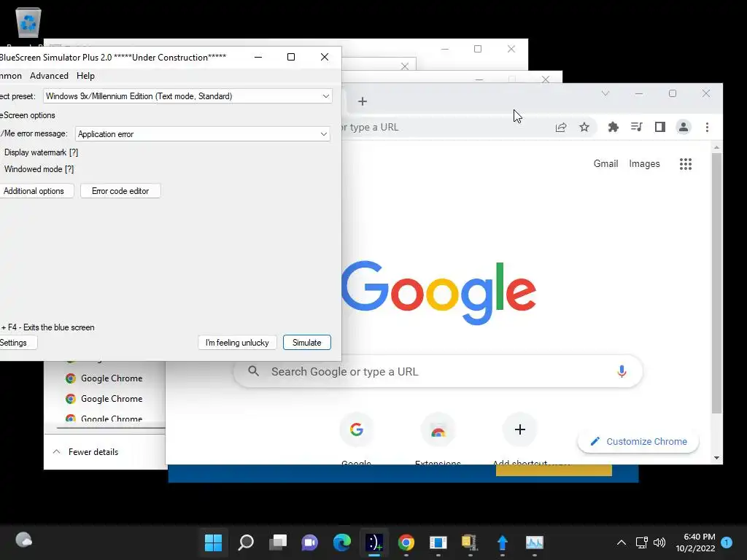Open Task View on the taskbar
Screen dimensions: 747x560
(277, 542)
